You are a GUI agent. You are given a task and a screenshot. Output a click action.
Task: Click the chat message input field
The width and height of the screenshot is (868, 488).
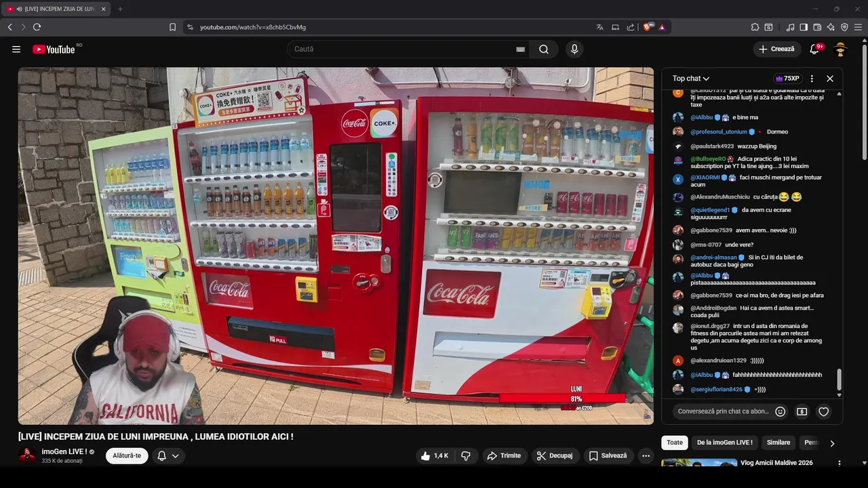(722, 411)
